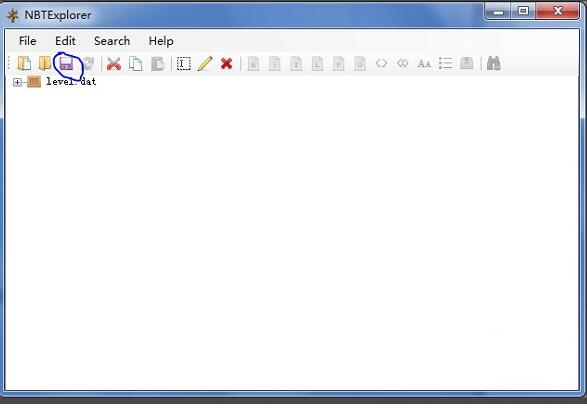Click the Open Folder toolbar icon

[45, 63]
